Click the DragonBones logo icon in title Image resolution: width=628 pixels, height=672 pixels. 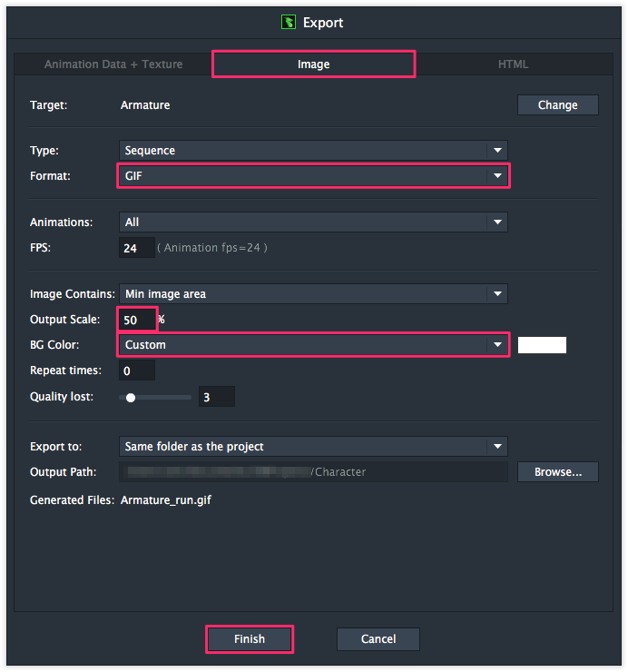[289, 22]
